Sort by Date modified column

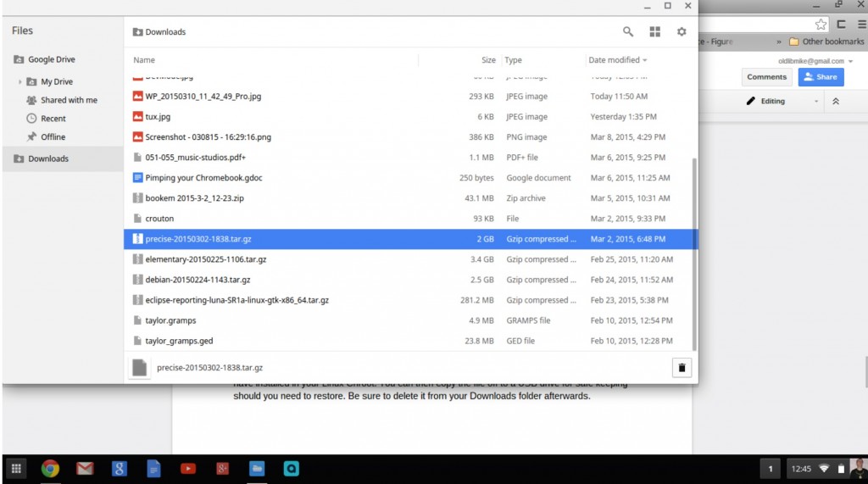coord(617,60)
